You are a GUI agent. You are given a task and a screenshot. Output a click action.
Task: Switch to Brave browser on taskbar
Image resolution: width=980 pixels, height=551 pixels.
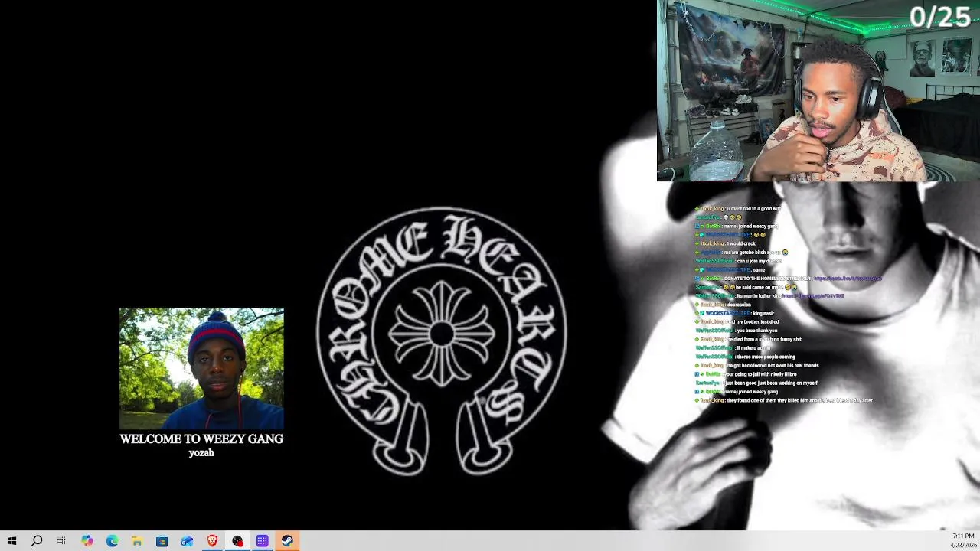[x=212, y=541]
